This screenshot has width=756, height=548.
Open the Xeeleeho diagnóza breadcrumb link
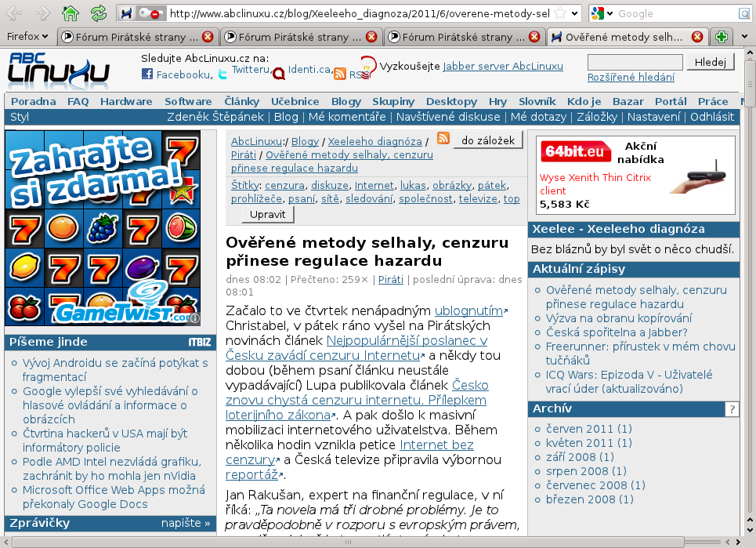(375, 141)
